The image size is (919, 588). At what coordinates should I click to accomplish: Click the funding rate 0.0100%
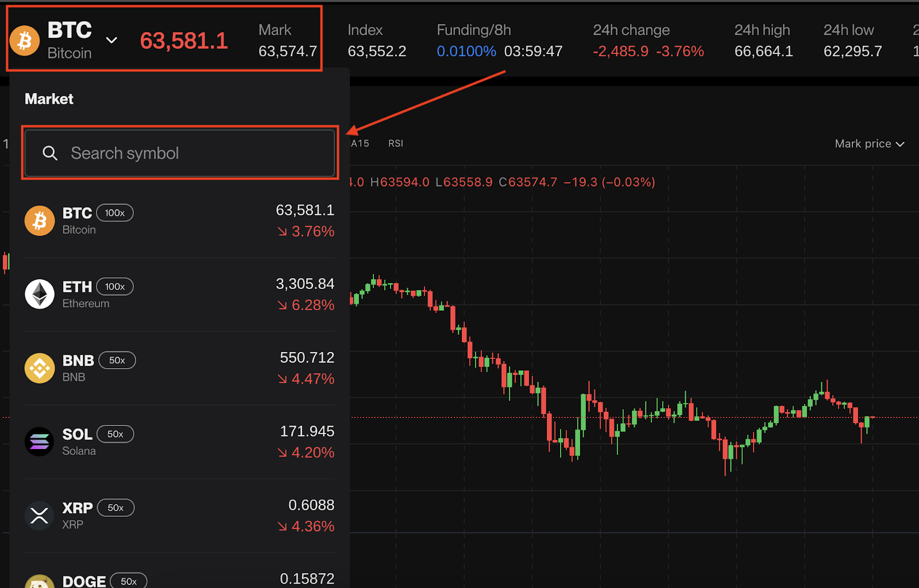[x=466, y=51]
